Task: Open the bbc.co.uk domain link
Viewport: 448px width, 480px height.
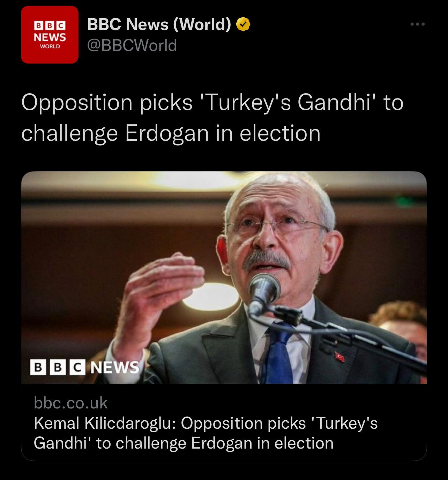Action: pos(71,403)
